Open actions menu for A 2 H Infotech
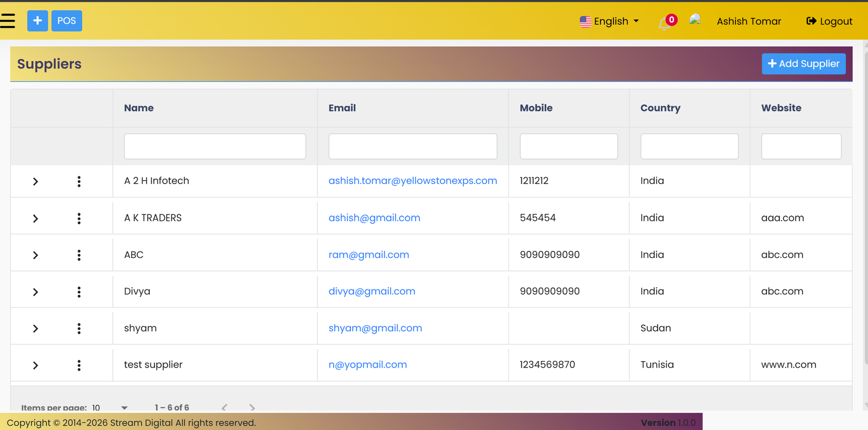This screenshot has width=868, height=430. click(79, 181)
